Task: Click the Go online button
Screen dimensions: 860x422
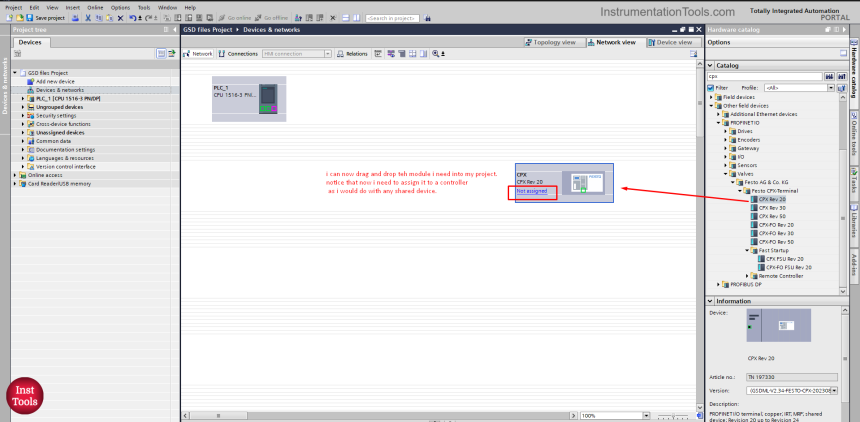Action: click(234, 18)
